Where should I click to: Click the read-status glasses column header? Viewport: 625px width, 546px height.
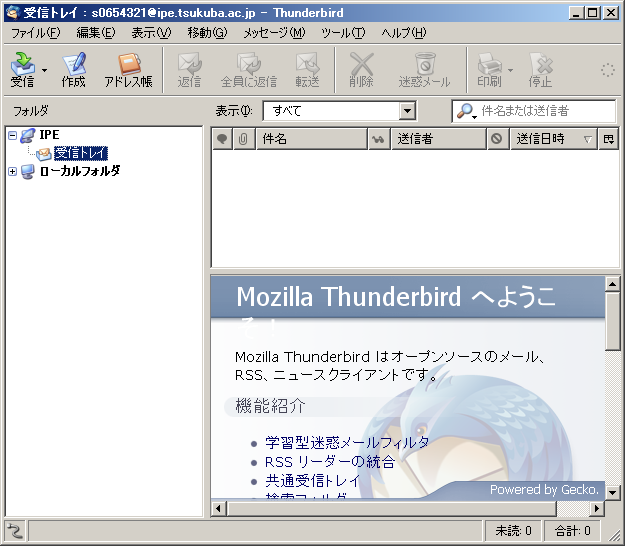pyautogui.click(x=379, y=139)
